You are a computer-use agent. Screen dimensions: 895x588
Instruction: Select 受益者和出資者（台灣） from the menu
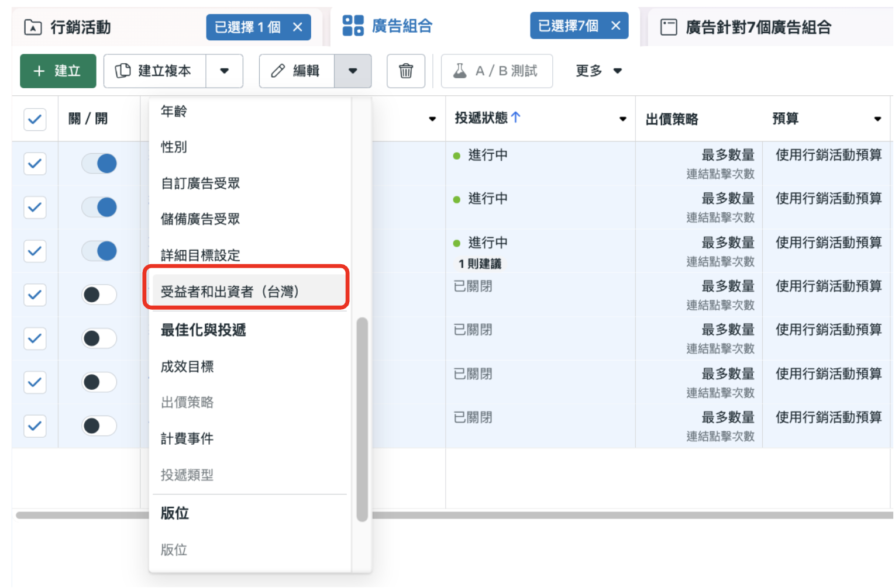tap(246, 291)
